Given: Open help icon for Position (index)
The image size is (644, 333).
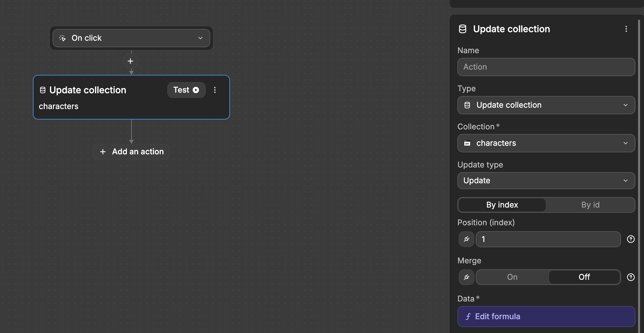Looking at the screenshot, I should 631,239.
